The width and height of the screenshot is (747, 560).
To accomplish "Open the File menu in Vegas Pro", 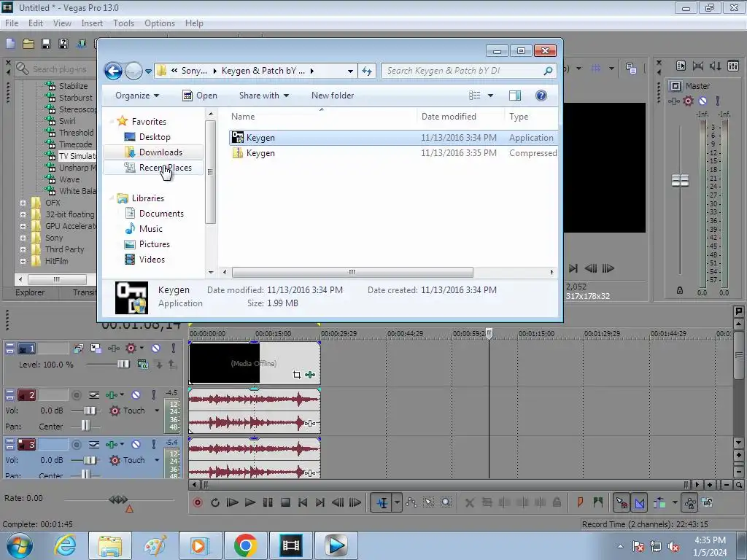I will coord(12,23).
